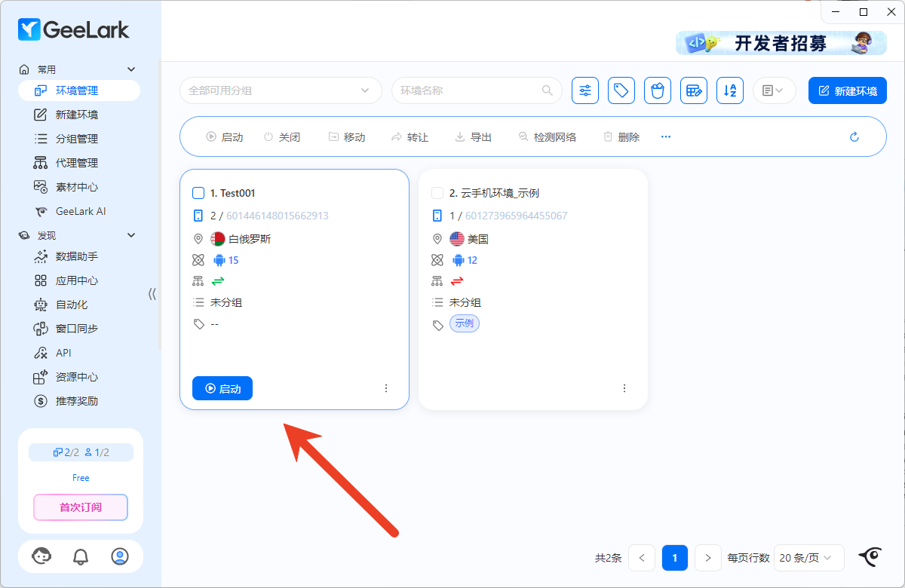Image resolution: width=905 pixels, height=588 pixels.
Task: Click the filter settings icon button
Action: click(585, 90)
